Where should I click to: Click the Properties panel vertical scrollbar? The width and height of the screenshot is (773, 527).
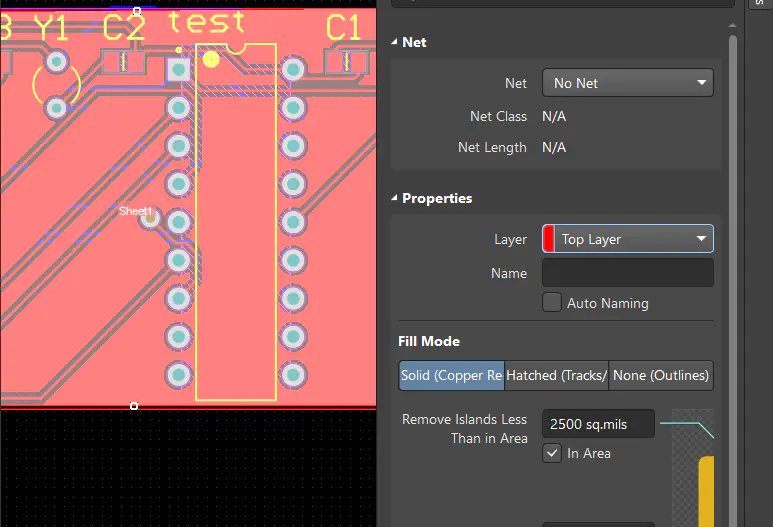733,276
